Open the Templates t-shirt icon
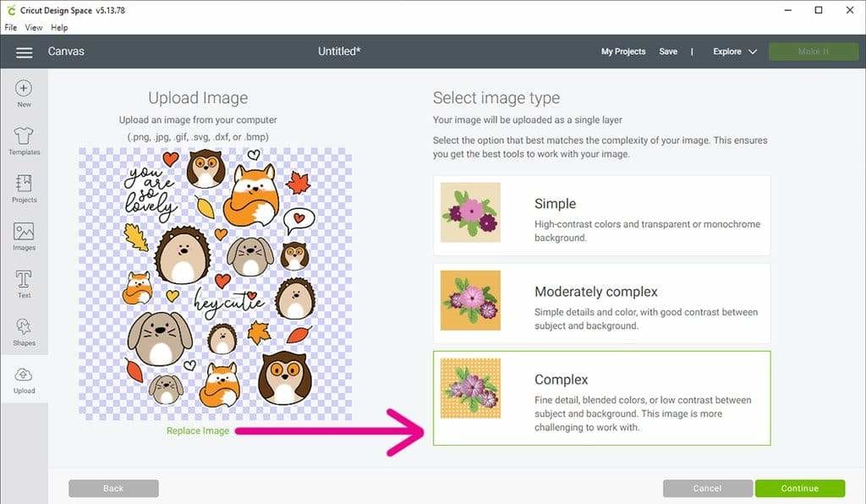Viewport: 866px width, 504px height. coord(24,136)
